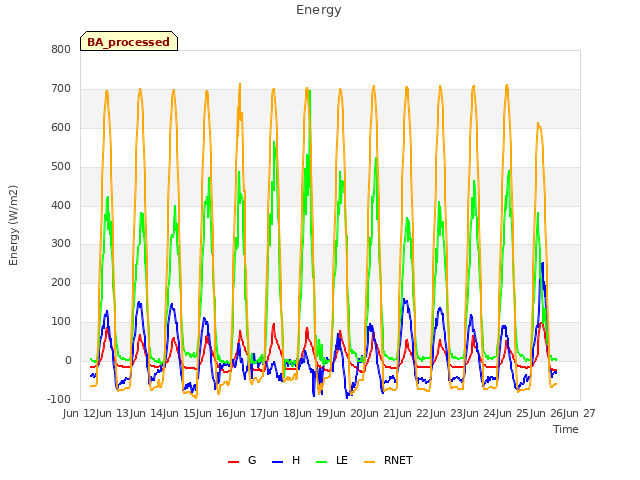Click the Energy (W/m2) y-axis label
The image size is (640, 480).
13,225
